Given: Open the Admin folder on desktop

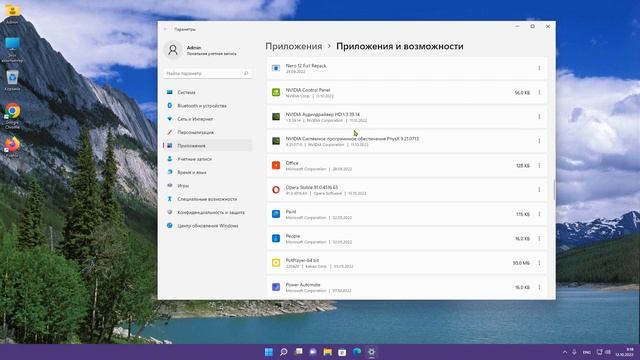Looking at the screenshot, I should (x=12, y=13).
